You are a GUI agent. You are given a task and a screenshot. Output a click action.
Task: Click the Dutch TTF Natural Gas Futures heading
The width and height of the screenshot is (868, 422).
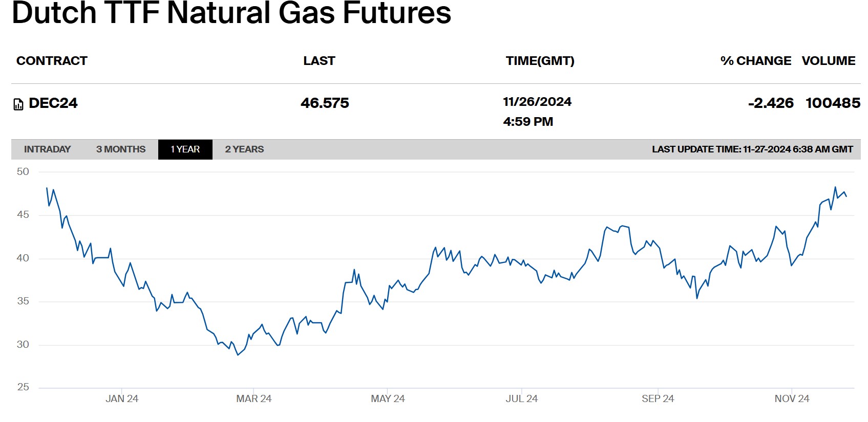[x=231, y=13]
